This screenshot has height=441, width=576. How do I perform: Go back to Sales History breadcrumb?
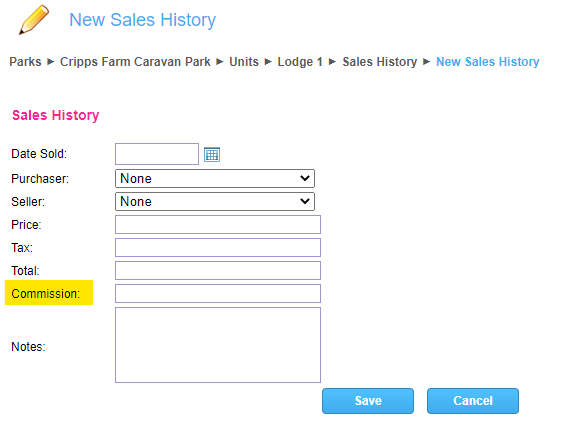[x=380, y=62]
